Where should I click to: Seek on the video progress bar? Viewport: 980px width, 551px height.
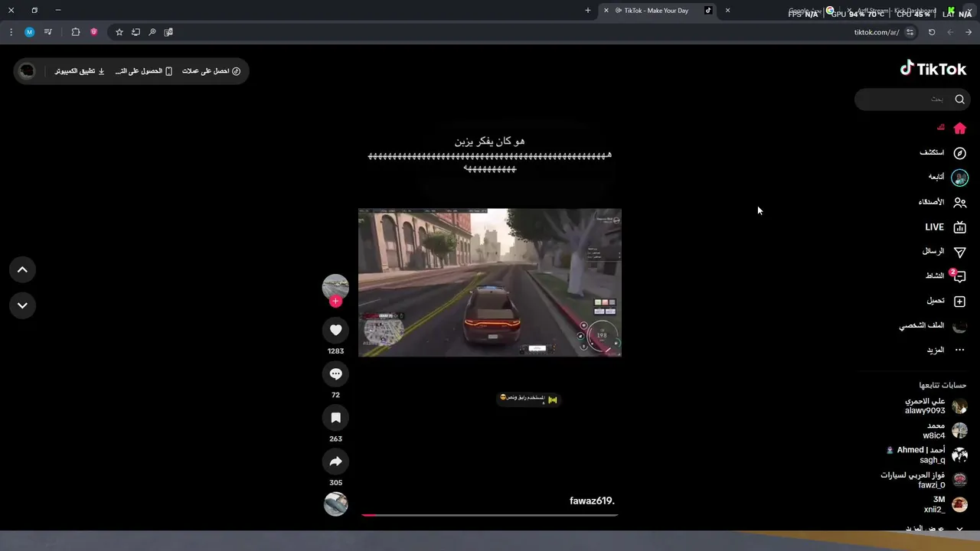tap(490, 515)
